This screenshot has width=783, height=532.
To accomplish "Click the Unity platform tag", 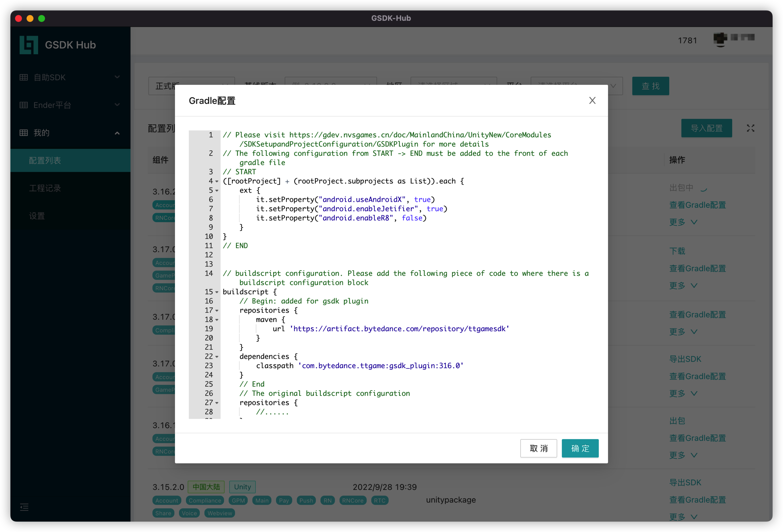I will pyautogui.click(x=242, y=487).
